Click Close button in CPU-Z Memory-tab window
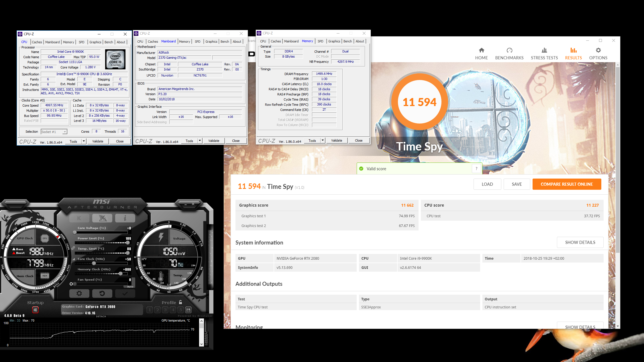 click(359, 140)
